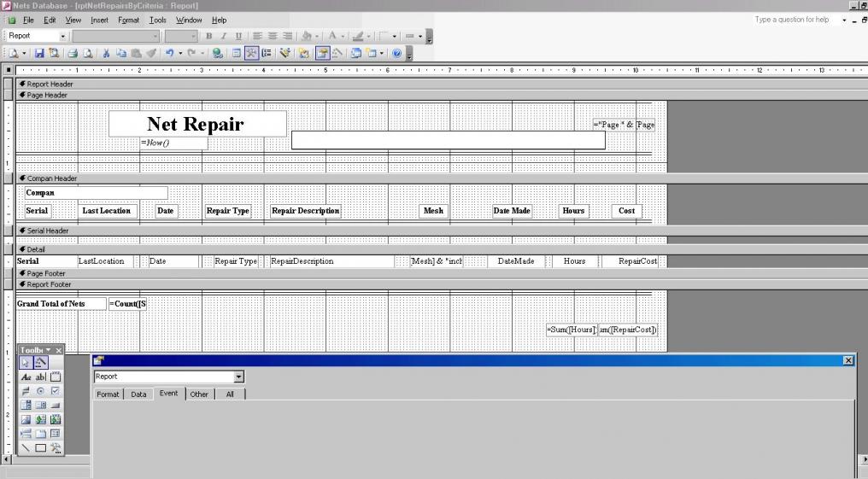Open the Field List icon

point(237,53)
